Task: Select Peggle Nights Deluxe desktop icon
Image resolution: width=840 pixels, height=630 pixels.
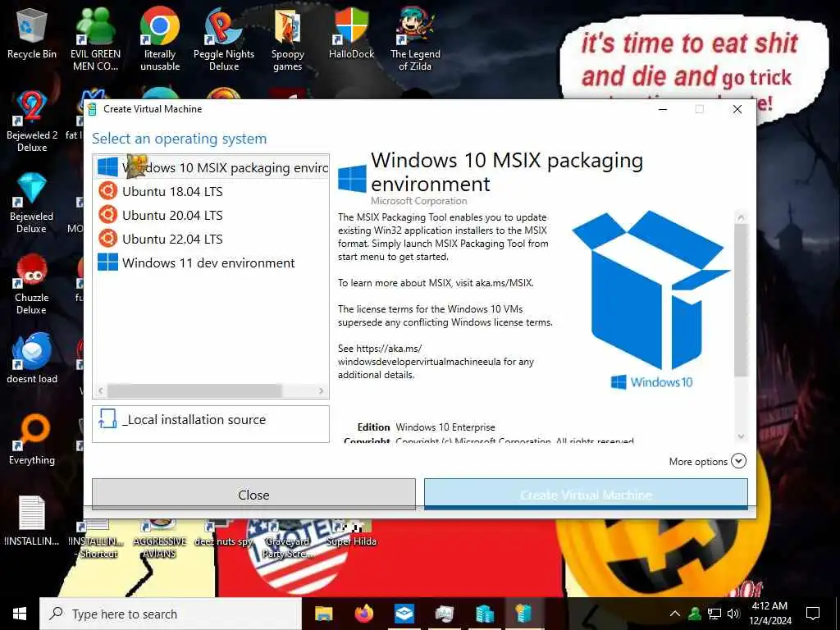Action: 224,39
